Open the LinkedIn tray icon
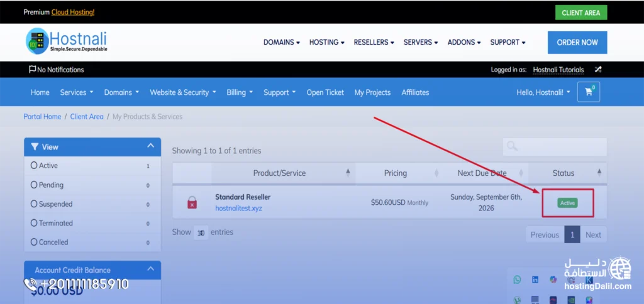The image size is (644, 304). pyautogui.click(x=535, y=280)
